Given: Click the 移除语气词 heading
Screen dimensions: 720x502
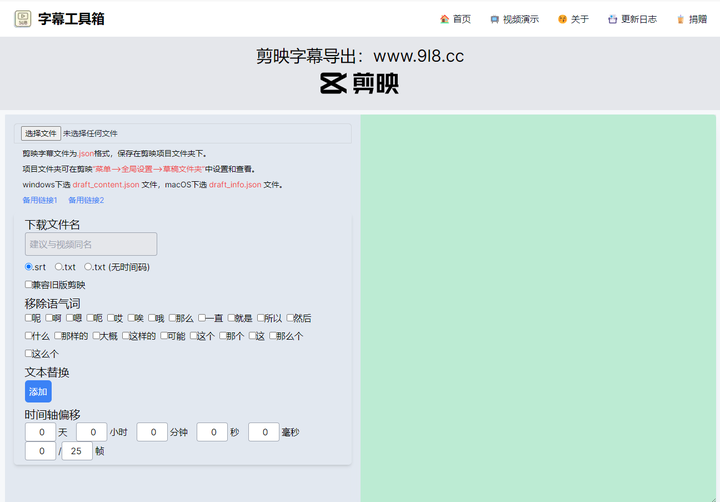Looking at the screenshot, I should (52, 304).
